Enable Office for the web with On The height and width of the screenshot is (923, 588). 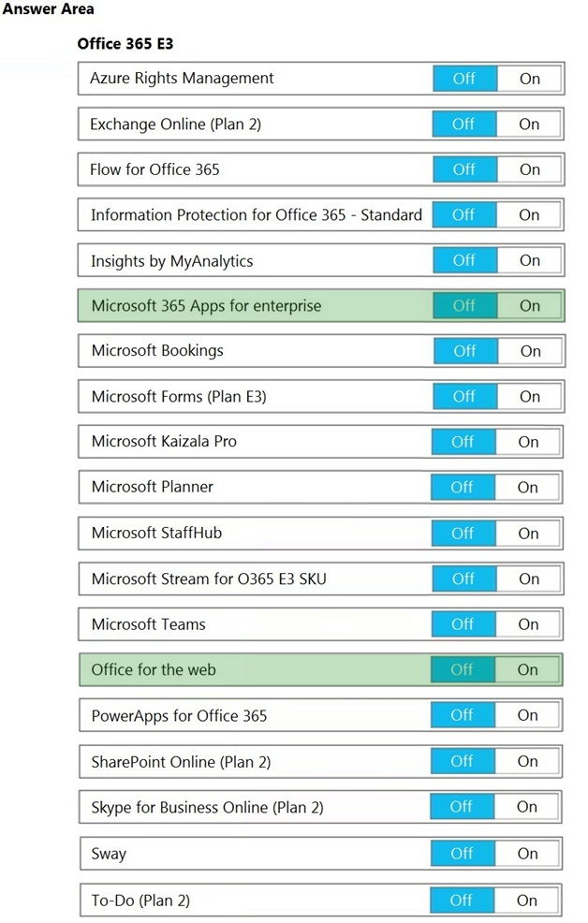point(527,669)
